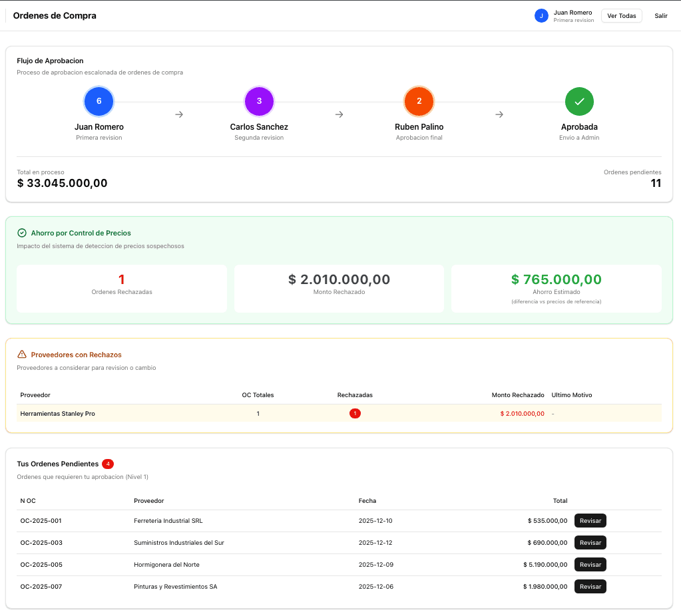Screen dimensions: 681x616
Task: Click the OC-2025-005 order number
Action: (x=41, y=565)
